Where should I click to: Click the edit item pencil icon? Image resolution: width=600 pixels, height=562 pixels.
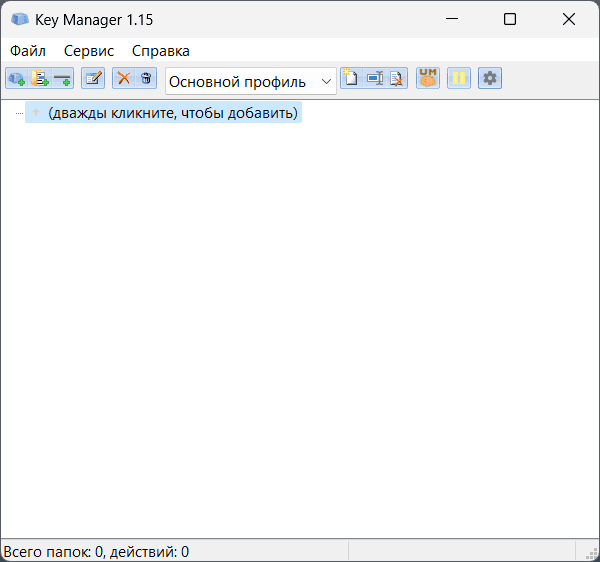coord(93,78)
